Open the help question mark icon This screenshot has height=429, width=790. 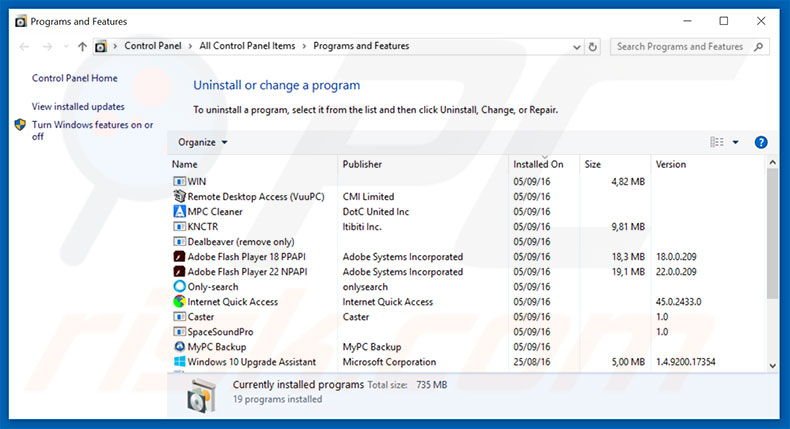761,142
